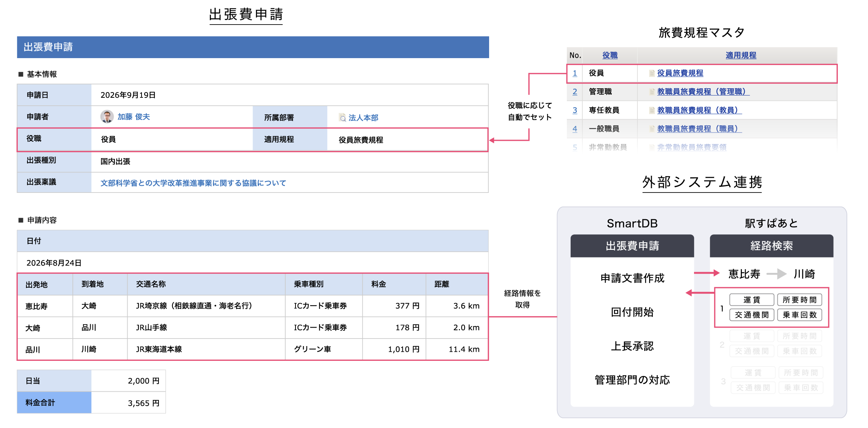Open the 法人本部 department link
This screenshot has height=428, width=868.
point(363,118)
